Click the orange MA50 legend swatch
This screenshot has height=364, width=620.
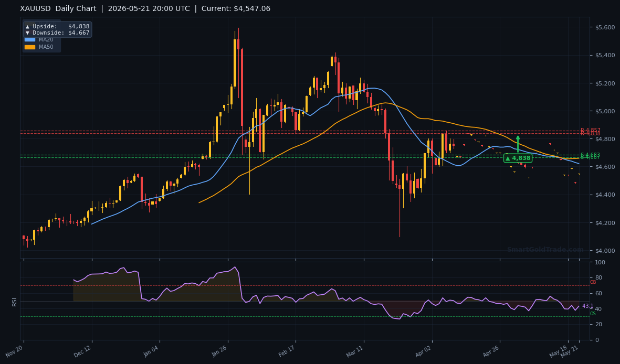29,47
